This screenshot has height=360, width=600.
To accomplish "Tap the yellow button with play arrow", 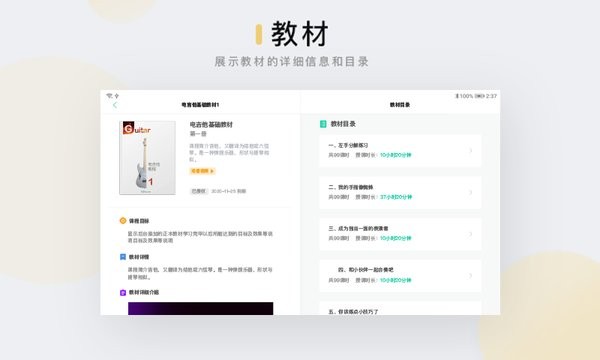I will pyautogui.click(x=202, y=171).
